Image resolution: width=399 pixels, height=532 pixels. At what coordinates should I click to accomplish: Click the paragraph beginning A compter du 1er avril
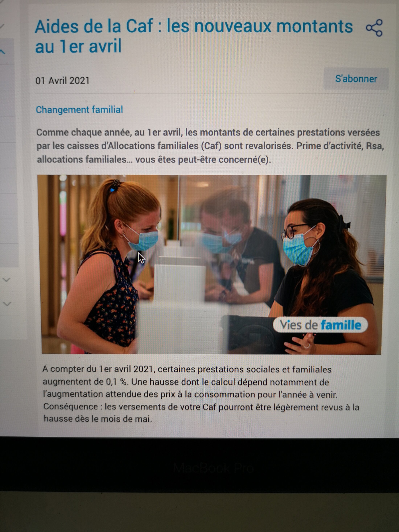pyautogui.click(x=201, y=394)
